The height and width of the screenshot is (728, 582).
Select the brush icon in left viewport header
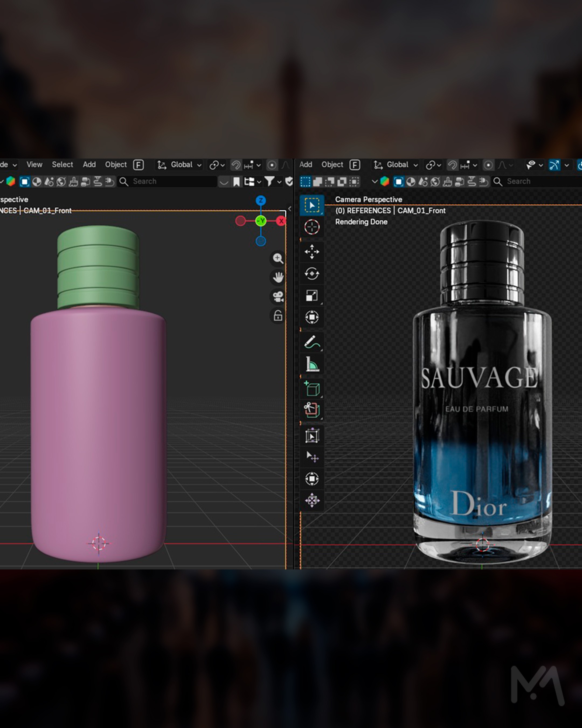[73, 182]
